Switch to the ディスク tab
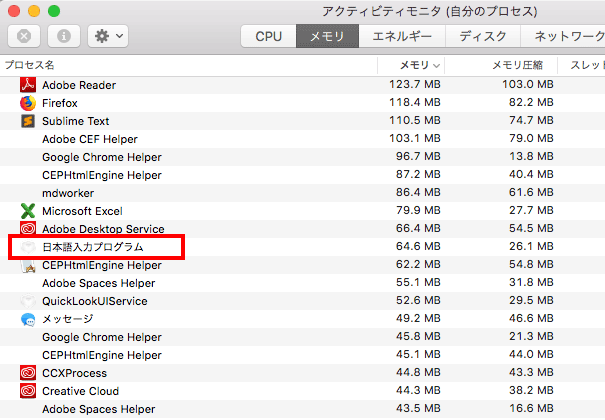 coord(483,36)
